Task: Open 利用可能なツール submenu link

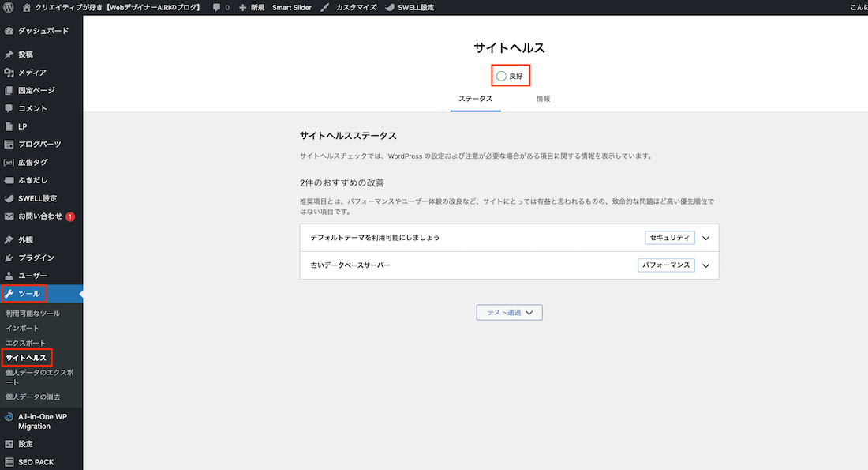Action: (32, 314)
